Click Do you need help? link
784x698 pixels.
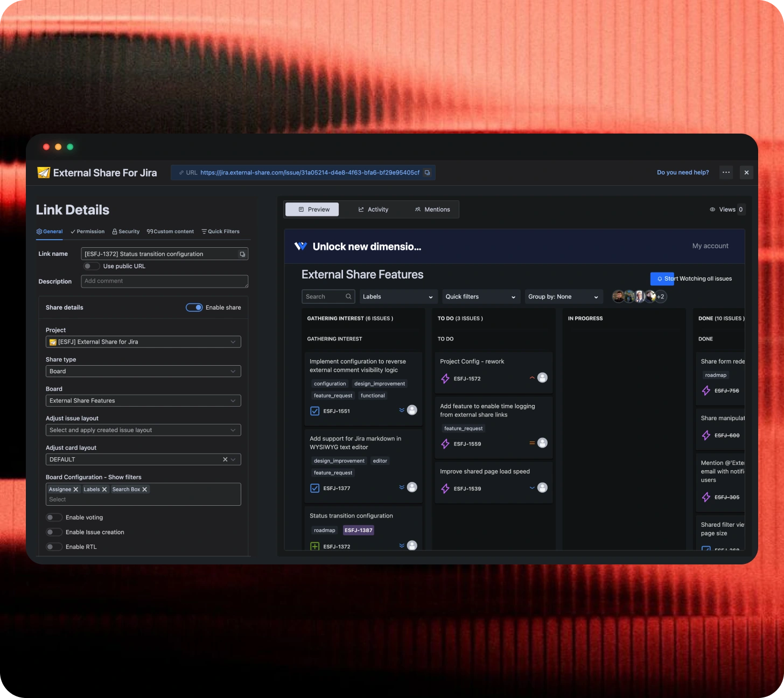pyautogui.click(x=683, y=173)
